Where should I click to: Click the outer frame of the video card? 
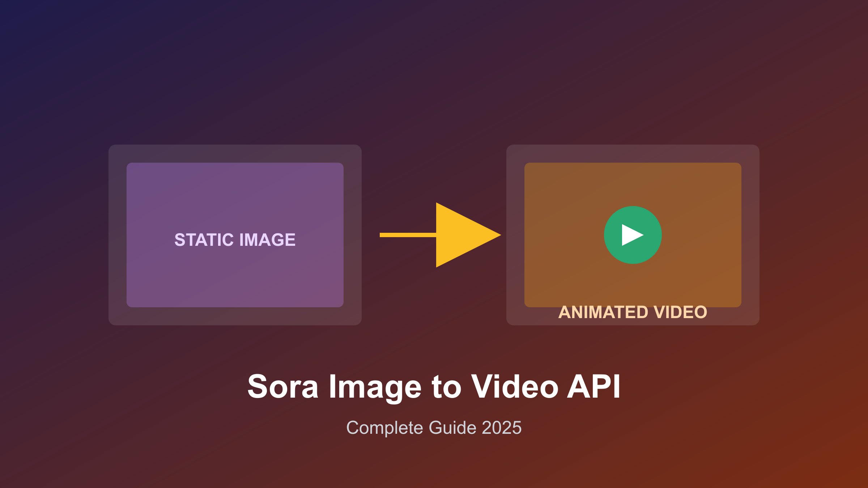pos(633,154)
